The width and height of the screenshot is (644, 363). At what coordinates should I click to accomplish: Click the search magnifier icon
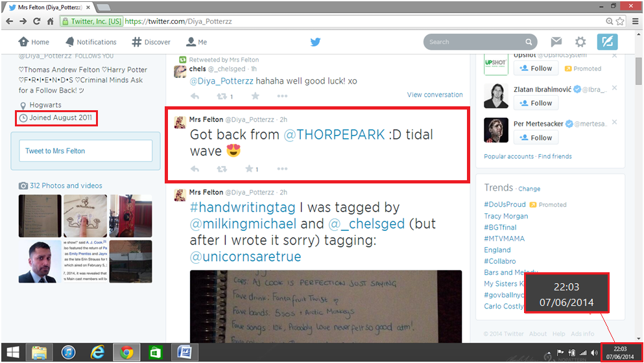point(529,42)
